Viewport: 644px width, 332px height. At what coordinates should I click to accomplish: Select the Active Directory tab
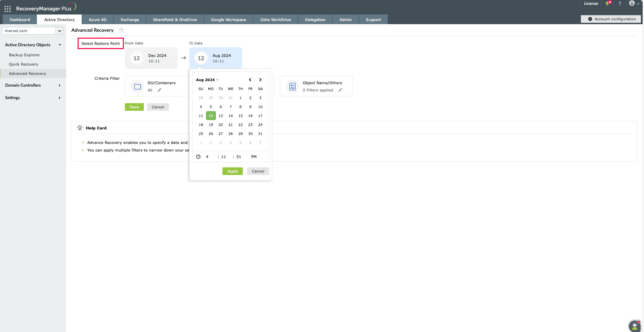click(59, 20)
